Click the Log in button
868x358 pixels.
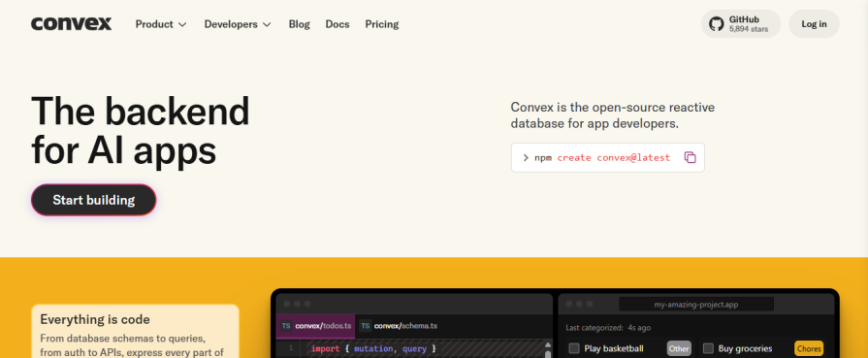(814, 24)
